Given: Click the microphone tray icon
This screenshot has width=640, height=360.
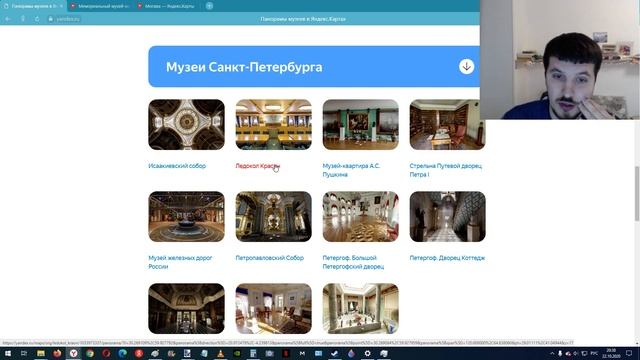Looking at the screenshot, I should click(x=560, y=353).
